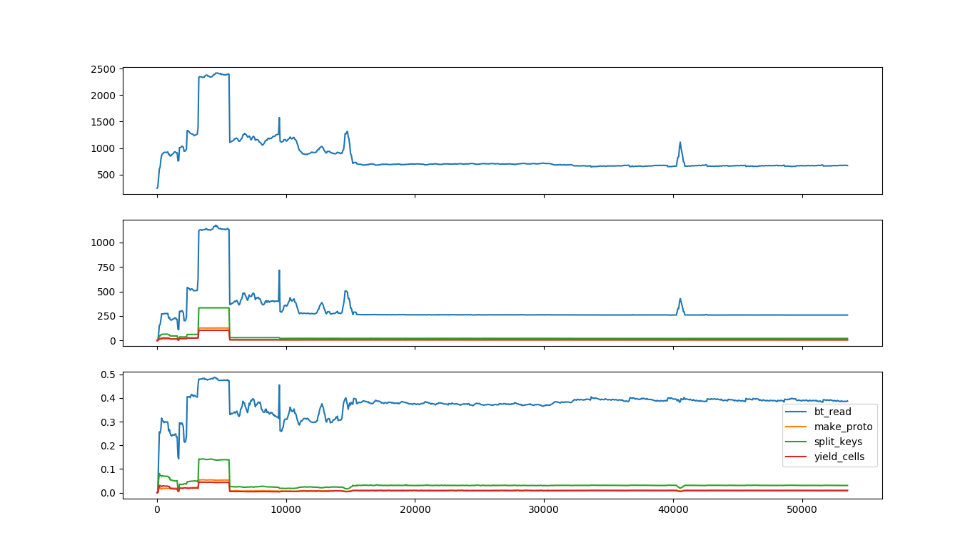980x560 pixels.
Task: Click the 0.5 y-axis label in bottom plot
Action: pos(109,375)
